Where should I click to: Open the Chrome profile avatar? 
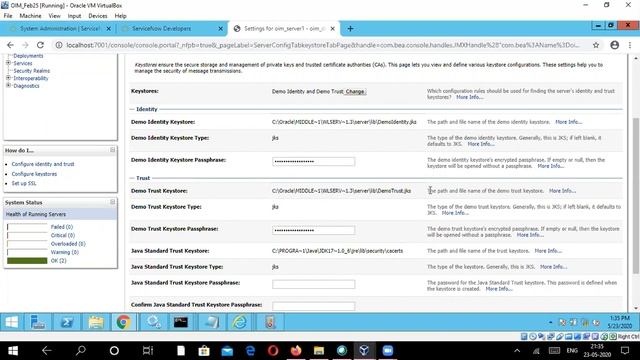(x=615, y=45)
